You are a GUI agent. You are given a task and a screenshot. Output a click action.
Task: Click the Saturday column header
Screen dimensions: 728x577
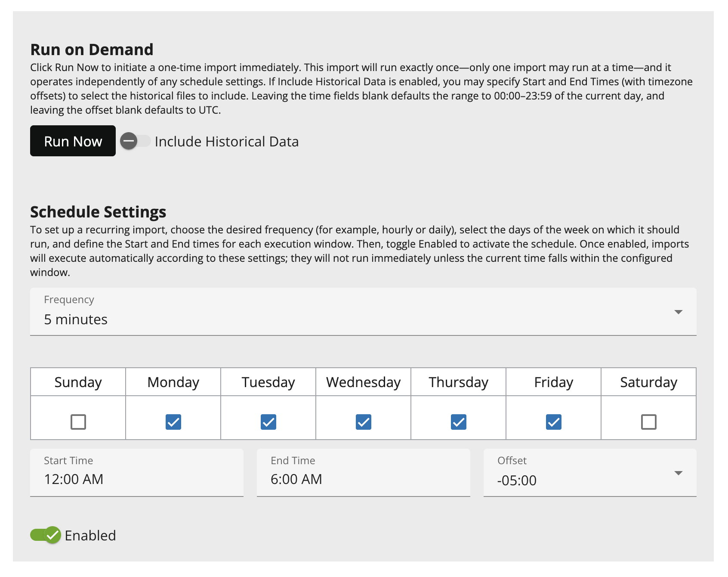coord(649,382)
